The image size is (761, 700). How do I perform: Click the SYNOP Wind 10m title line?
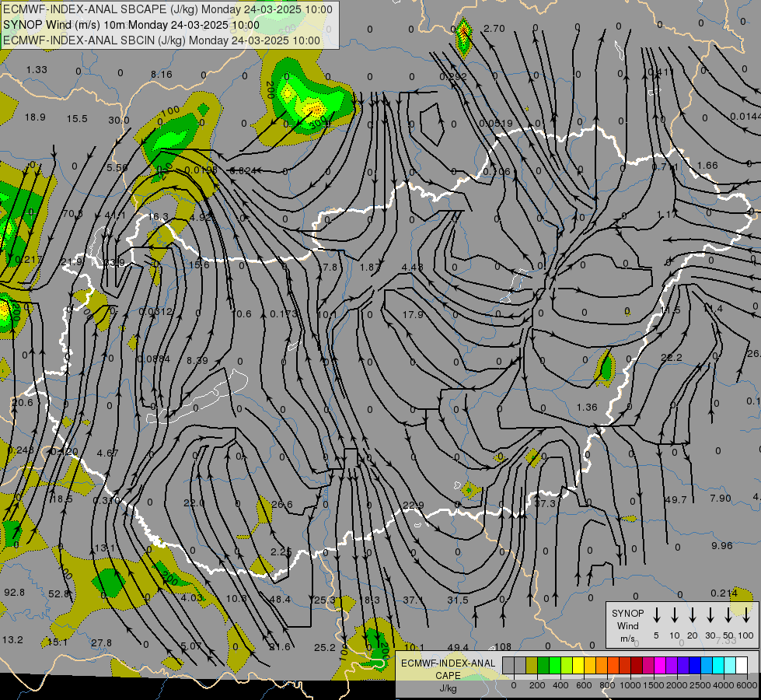pyautogui.click(x=131, y=25)
